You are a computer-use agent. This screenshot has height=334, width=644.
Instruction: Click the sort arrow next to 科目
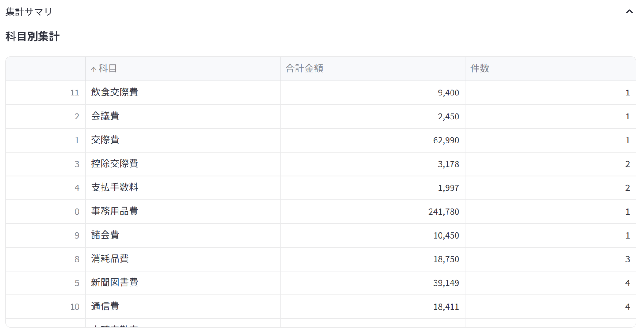(94, 69)
